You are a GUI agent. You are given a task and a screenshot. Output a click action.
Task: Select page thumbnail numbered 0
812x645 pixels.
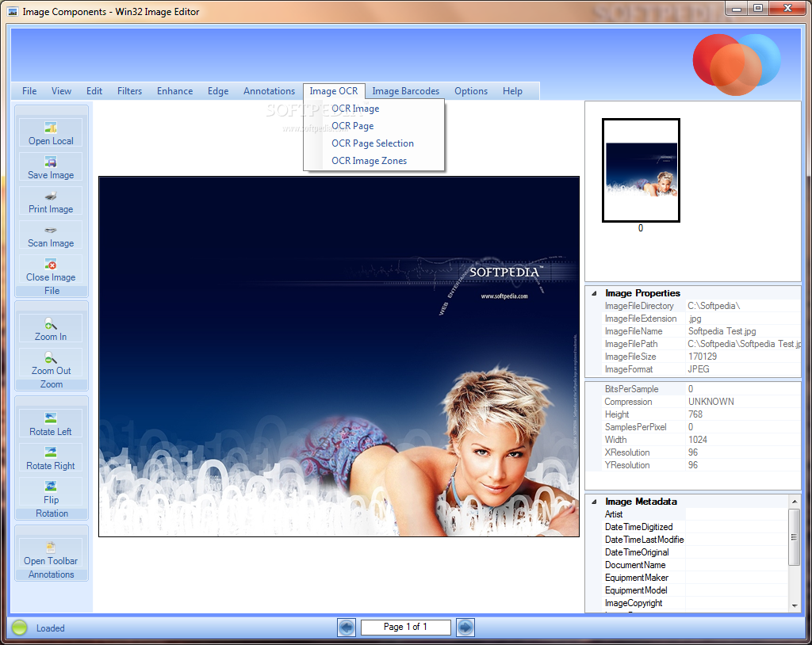641,170
